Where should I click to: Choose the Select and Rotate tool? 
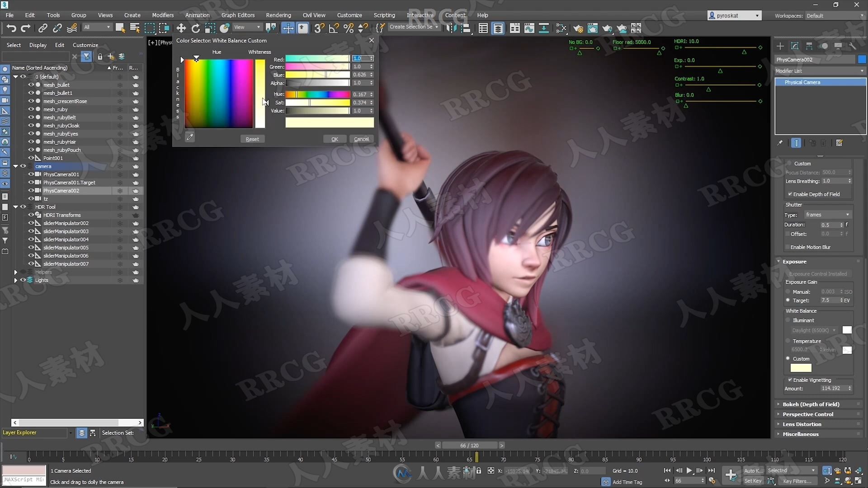(x=195, y=28)
